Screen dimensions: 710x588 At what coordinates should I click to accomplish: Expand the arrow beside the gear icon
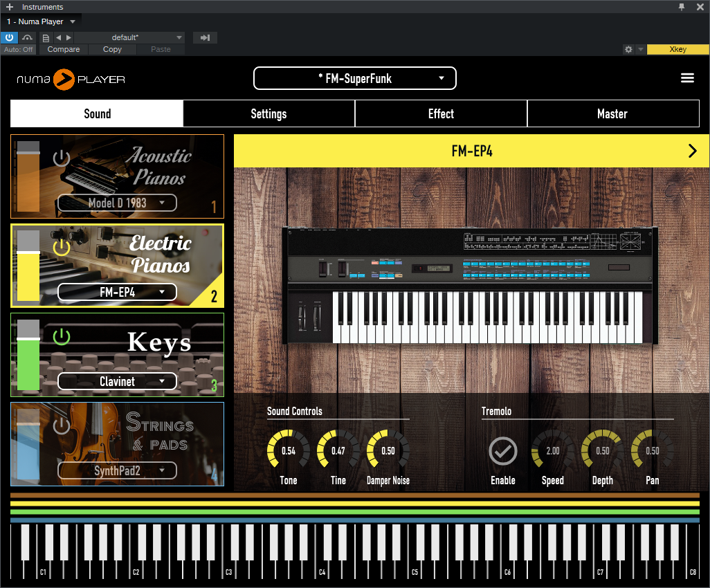tap(640, 49)
